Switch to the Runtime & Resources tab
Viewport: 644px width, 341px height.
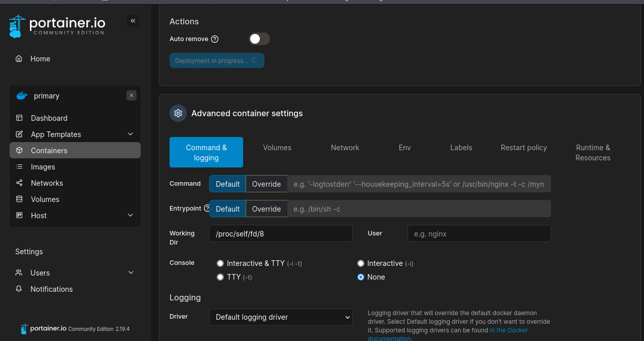pyautogui.click(x=593, y=152)
